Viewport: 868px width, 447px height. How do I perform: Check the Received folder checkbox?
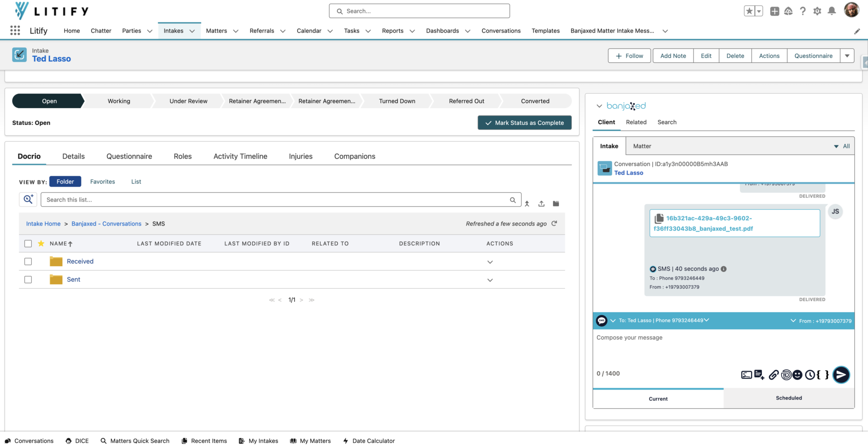(28, 261)
